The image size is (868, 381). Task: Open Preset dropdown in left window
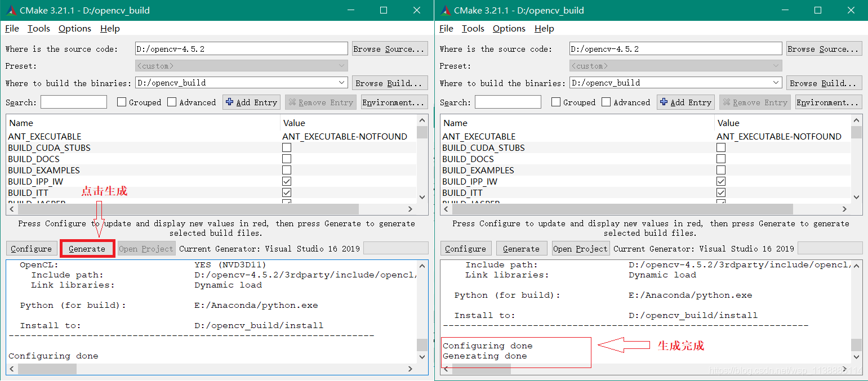(242, 66)
